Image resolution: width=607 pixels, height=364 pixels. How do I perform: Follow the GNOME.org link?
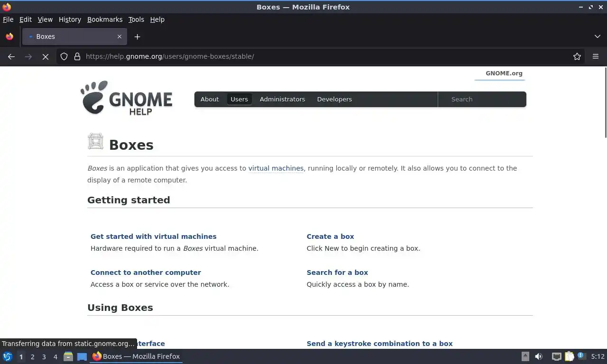504,73
